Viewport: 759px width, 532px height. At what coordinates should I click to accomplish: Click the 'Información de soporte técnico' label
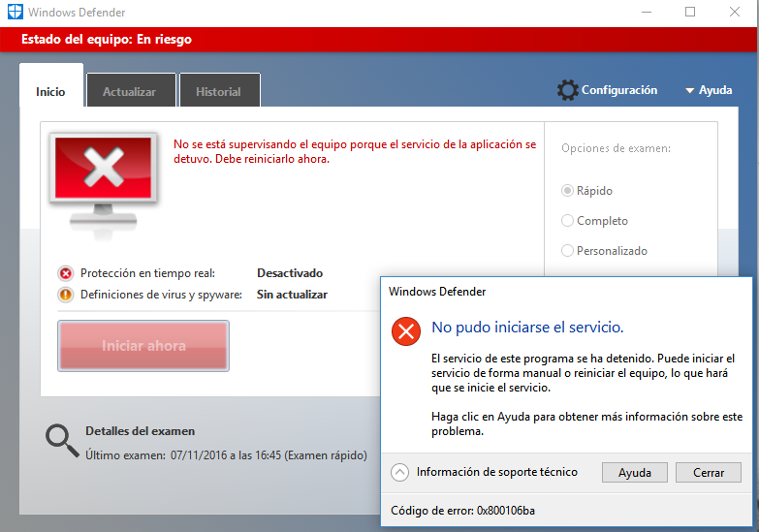pos(497,472)
